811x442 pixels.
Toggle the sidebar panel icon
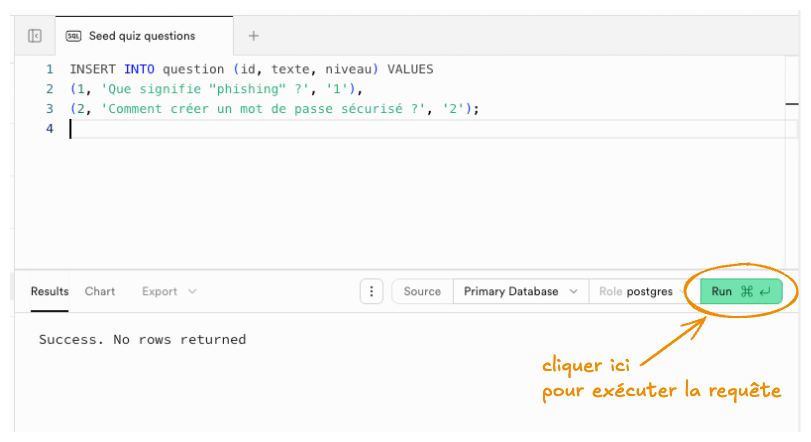pos(35,36)
